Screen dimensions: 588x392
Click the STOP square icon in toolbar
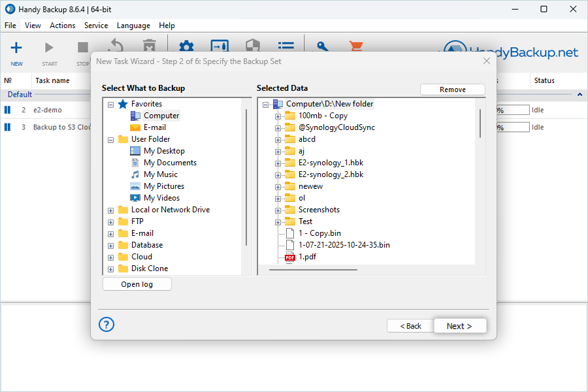pyautogui.click(x=82, y=48)
